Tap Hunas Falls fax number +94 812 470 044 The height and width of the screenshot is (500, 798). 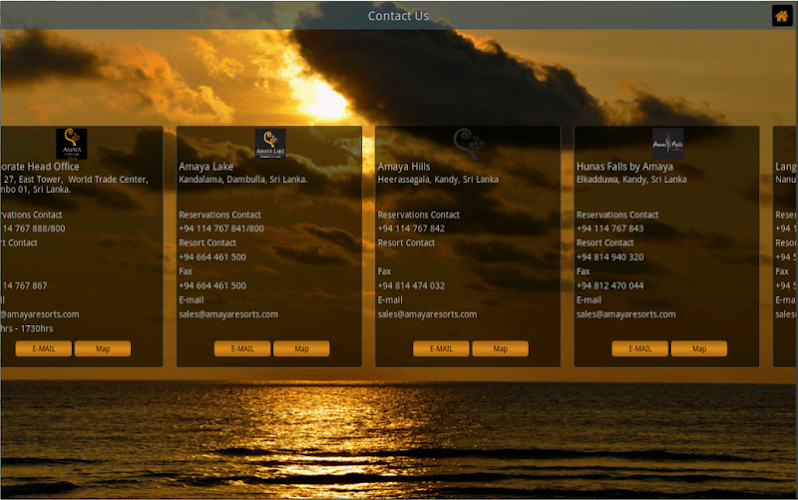(x=610, y=286)
